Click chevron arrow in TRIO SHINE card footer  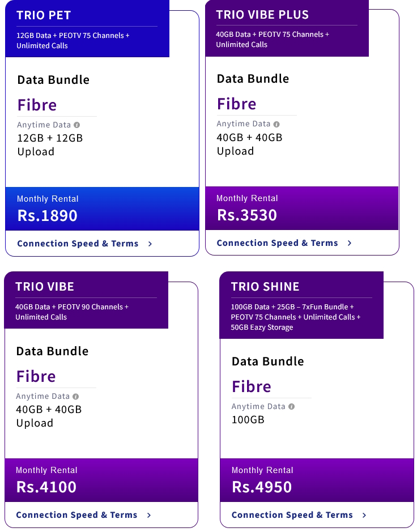pyautogui.click(x=364, y=515)
